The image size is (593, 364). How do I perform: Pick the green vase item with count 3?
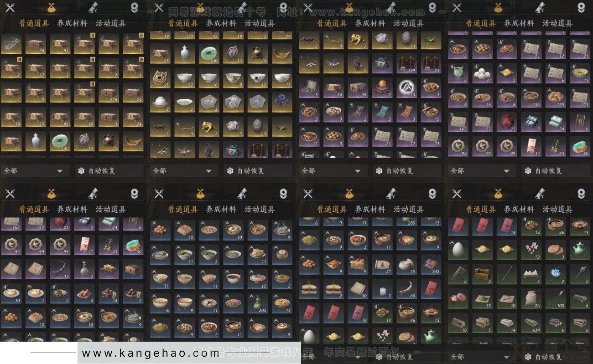coord(84,269)
